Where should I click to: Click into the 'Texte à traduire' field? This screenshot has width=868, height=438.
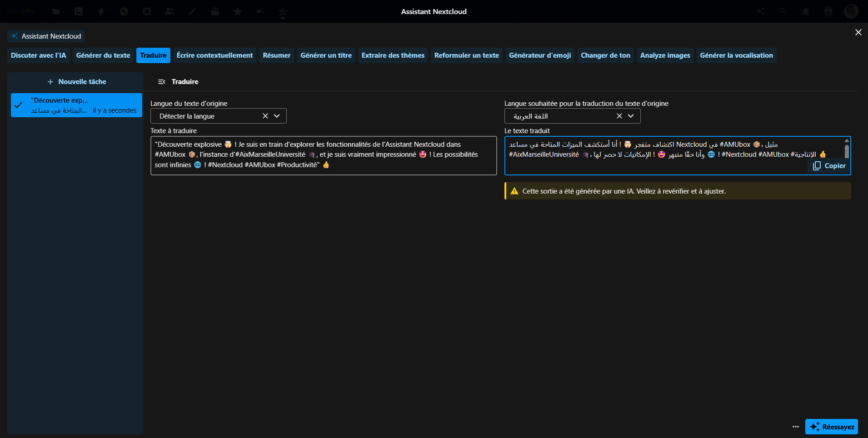click(323, 155)
